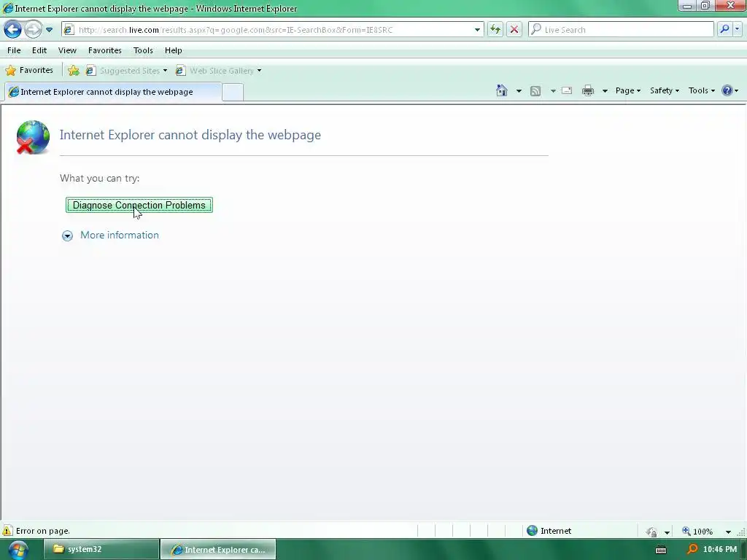
Task: Click the Home icon in command bar
Action: (x=502, y=90)
